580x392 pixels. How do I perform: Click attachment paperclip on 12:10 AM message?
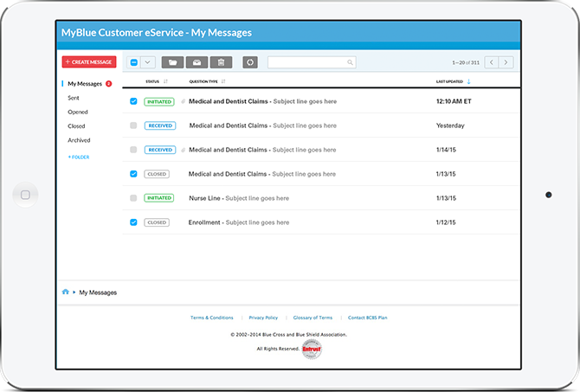tap(184, 101)
